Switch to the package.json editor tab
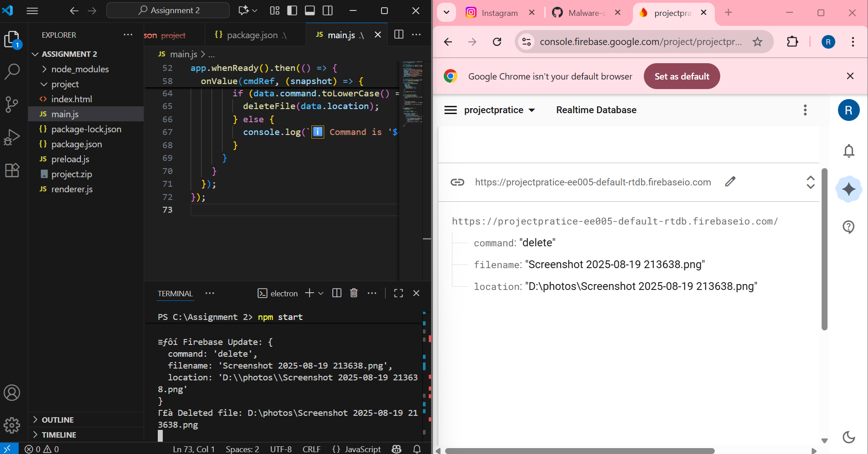 coord(252,35)
